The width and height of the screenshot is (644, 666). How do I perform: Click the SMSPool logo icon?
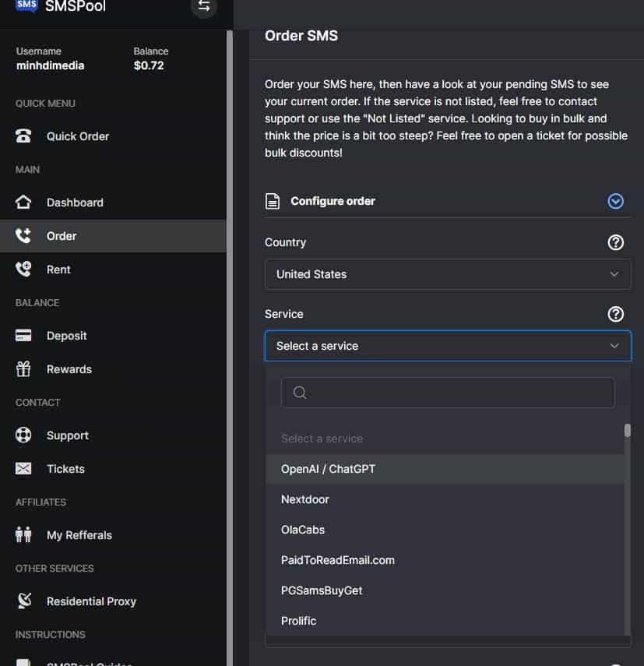[x=26, y=5]
